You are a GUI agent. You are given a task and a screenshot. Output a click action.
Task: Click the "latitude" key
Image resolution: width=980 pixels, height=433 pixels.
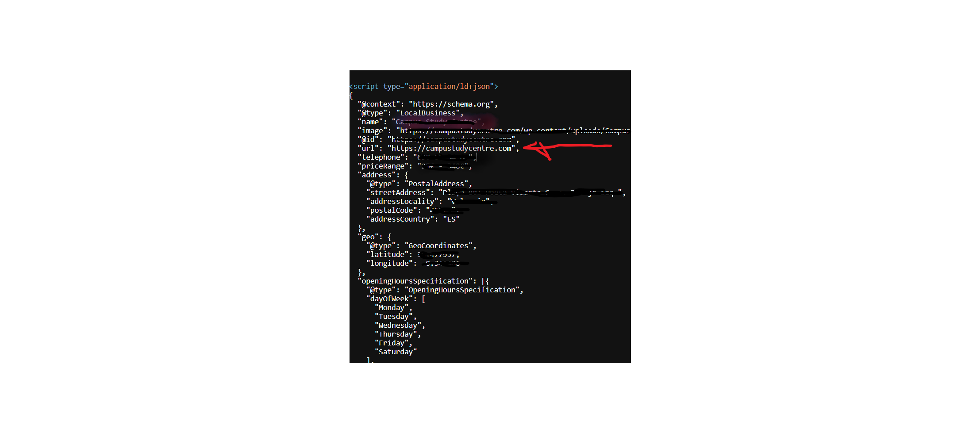coord(387,254)
